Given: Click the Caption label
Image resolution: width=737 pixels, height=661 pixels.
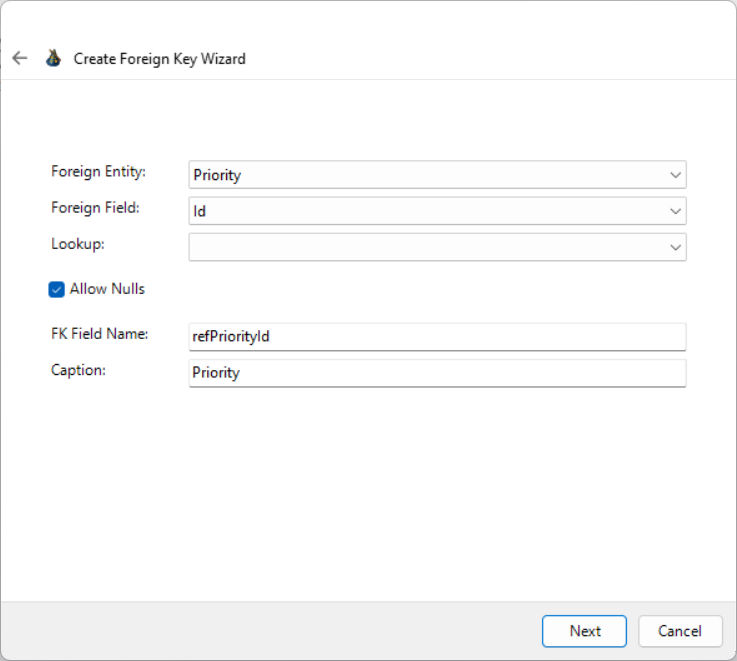Looking at the screenshot, I should point(78,370).
